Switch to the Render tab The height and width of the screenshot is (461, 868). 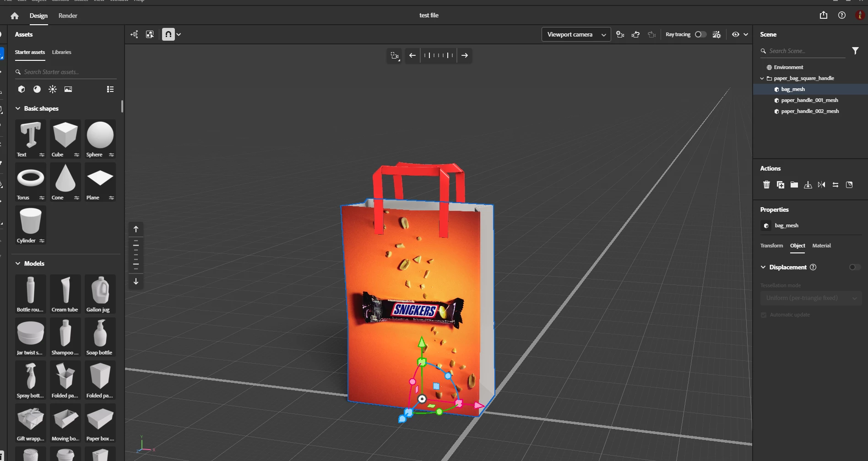tap(68, 16)
